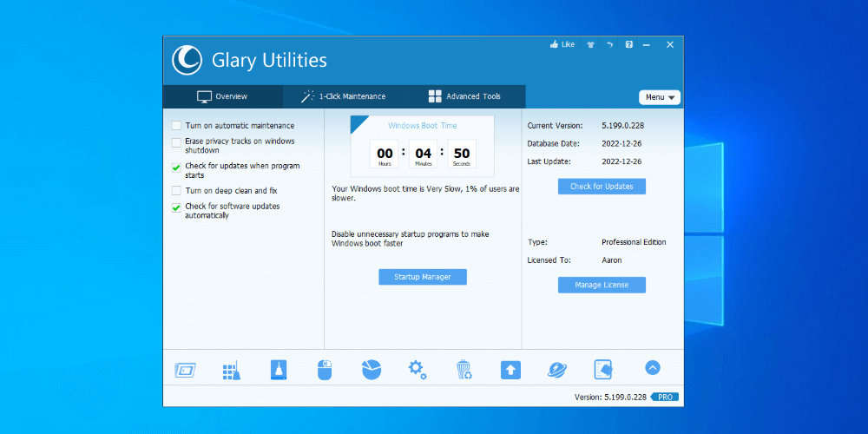
Task: Click the software update up-arrow icon
Action: coord(510,370)
